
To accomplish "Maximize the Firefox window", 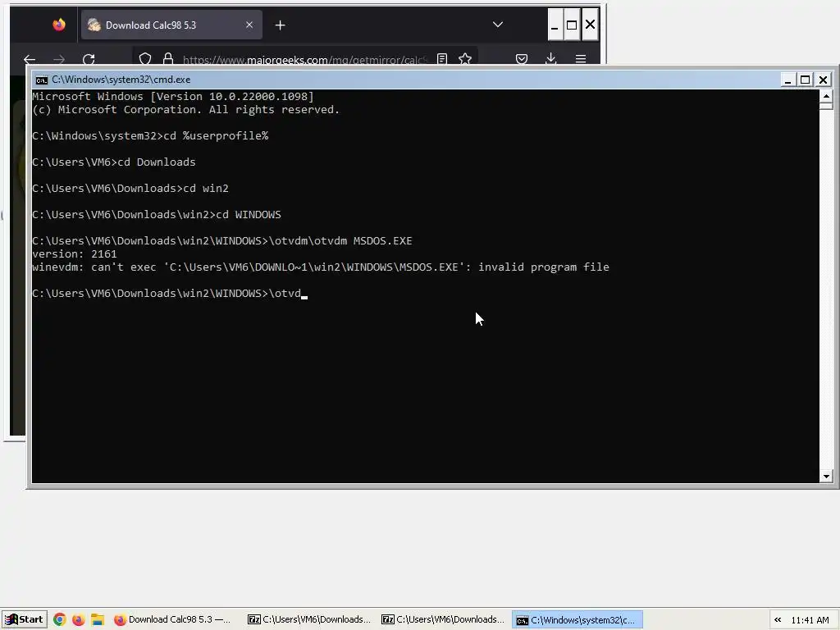I will click(x=572, y=25).
